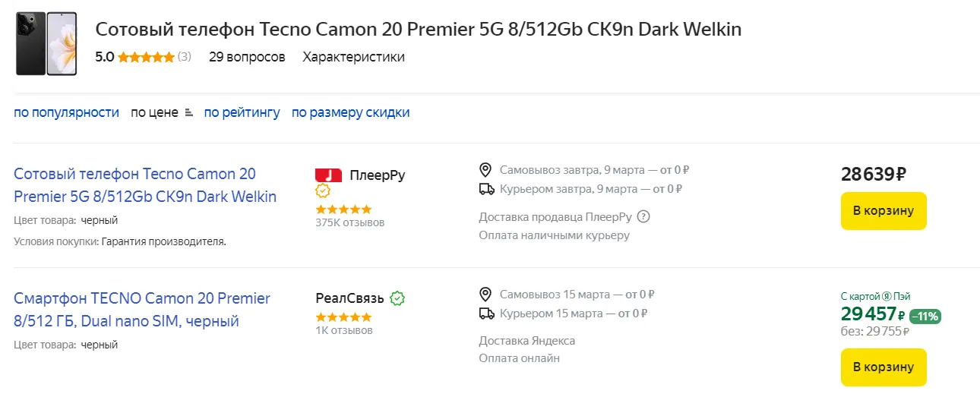Add the 28639₽ offer to cart
The width and height of the screenshot is (980, 397).
tap(883, 211)
